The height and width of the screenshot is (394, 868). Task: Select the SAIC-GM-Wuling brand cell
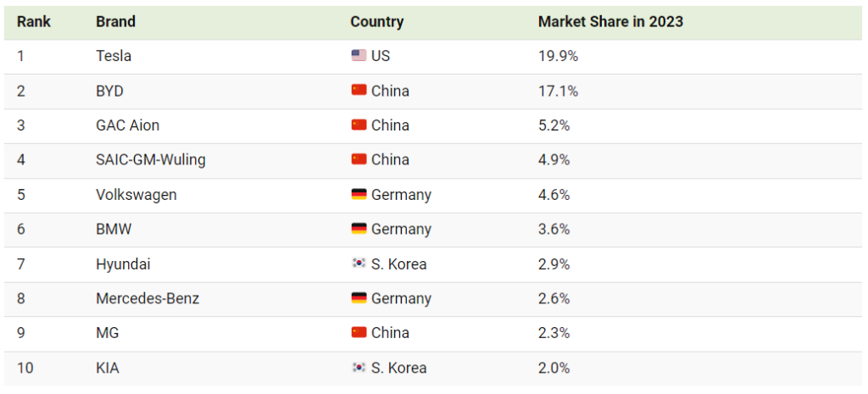coord(151,160)
